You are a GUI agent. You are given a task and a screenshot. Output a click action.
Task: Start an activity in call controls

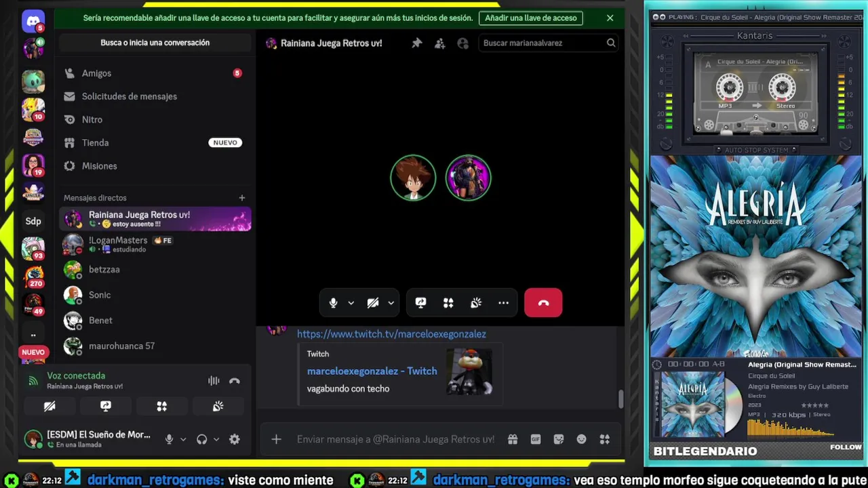click(x=448, y=303)
